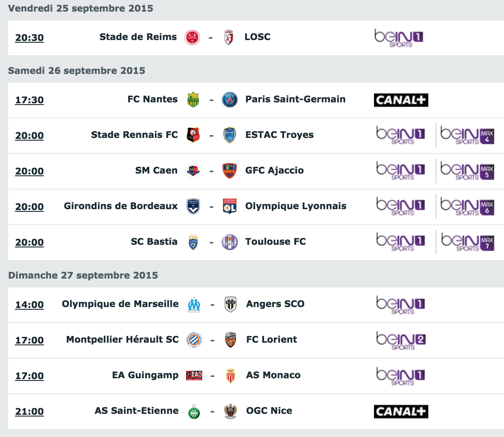Click the AS Monaco crest
This screenshot has width=504, height=437.
[x=231, y=376]
